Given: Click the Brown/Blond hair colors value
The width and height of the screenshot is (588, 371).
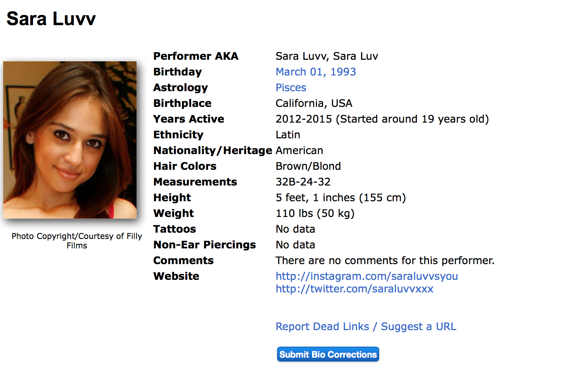Looking at the screenshot, I should click(x=308, y=166).
